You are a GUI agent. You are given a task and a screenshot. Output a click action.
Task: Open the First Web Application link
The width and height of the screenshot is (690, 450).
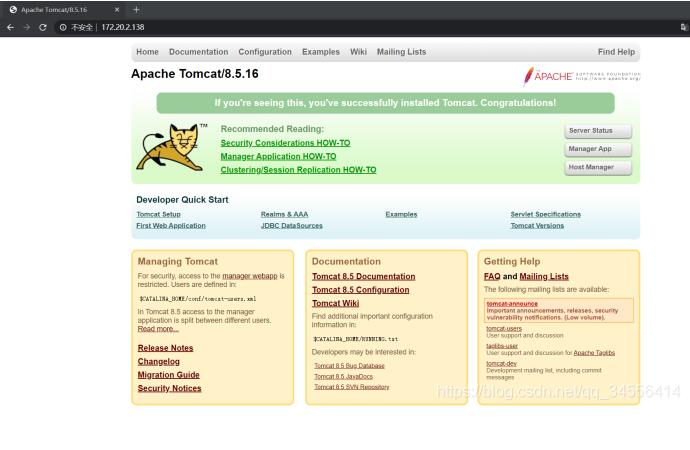pyautogui.click(x=171, y=225)
